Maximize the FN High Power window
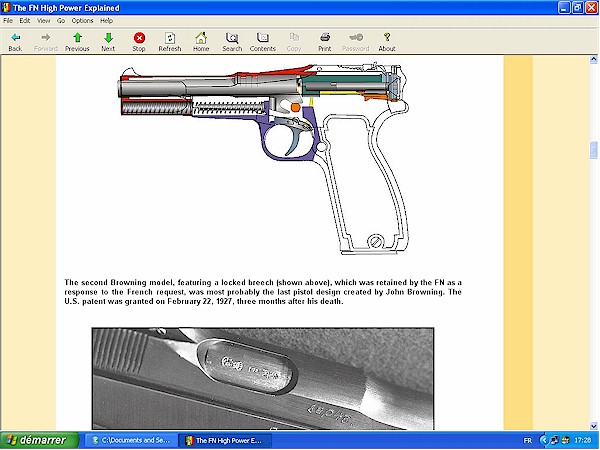Image resolution: width=600 pixels, height=450 pixels. coord(578,8)
